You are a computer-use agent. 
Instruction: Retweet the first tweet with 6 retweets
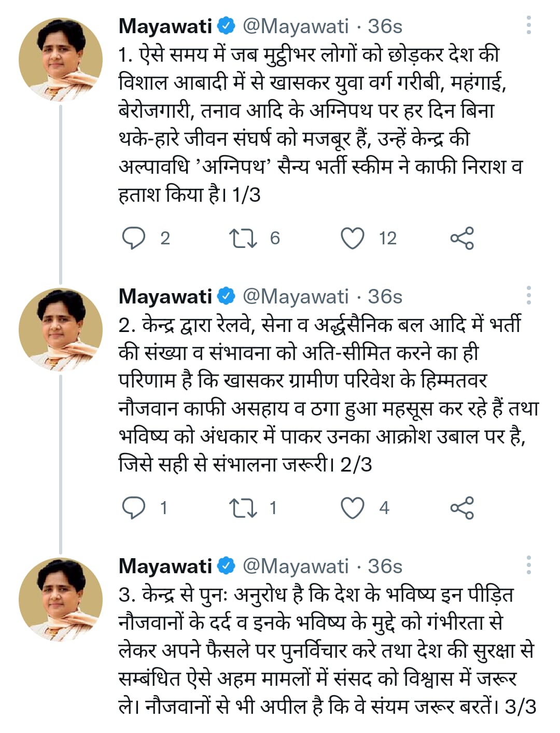[x=243, y=238]
